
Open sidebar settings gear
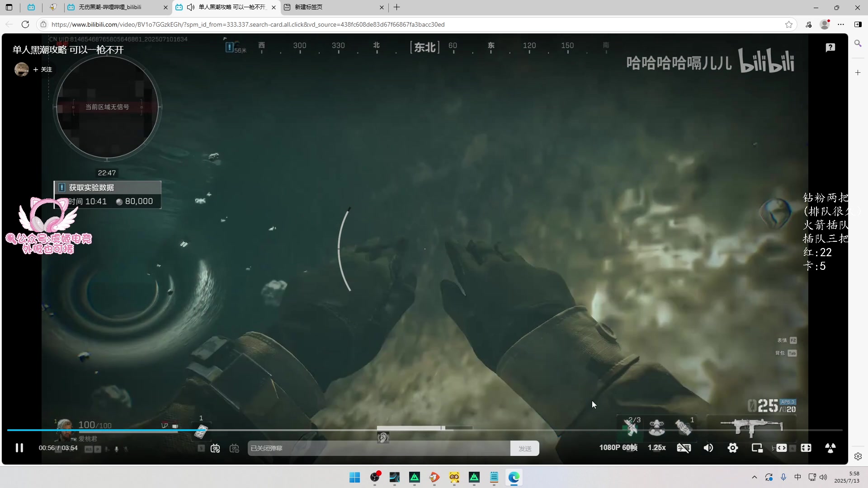(x=858, y=456)
